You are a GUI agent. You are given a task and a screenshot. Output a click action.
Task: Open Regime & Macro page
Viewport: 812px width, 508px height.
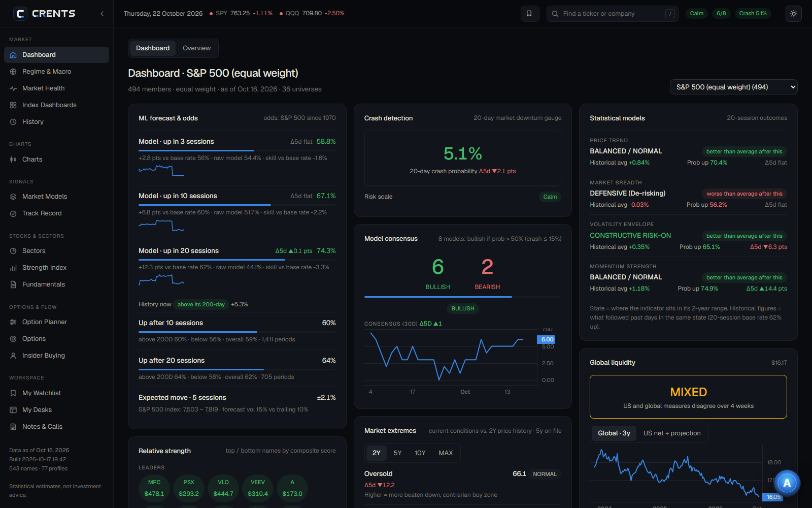(x=56, y=72)
